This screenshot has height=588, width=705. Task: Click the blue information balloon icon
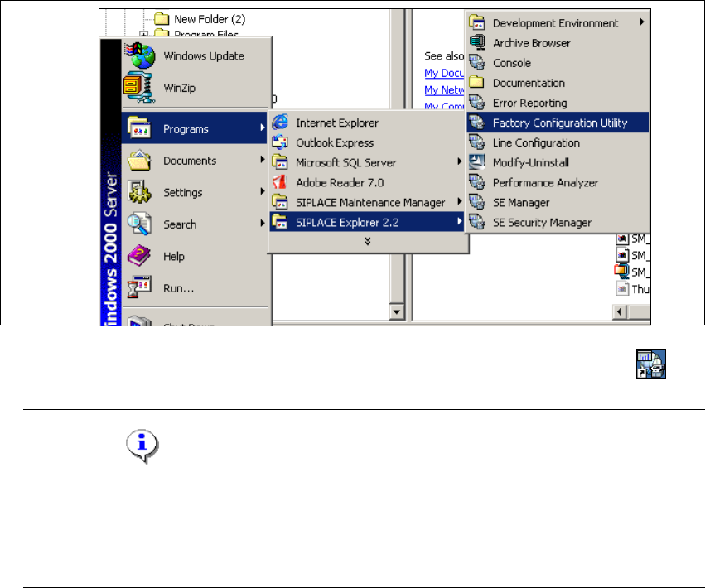click(x=142, y=446)
